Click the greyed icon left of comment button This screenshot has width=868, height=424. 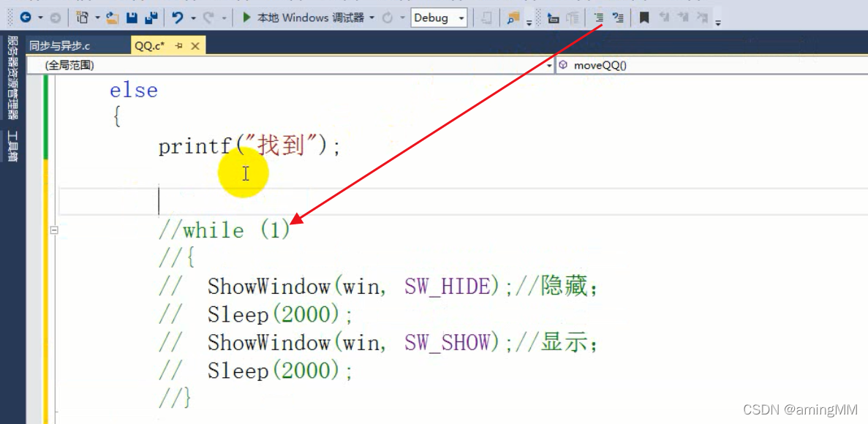(573, 18)
